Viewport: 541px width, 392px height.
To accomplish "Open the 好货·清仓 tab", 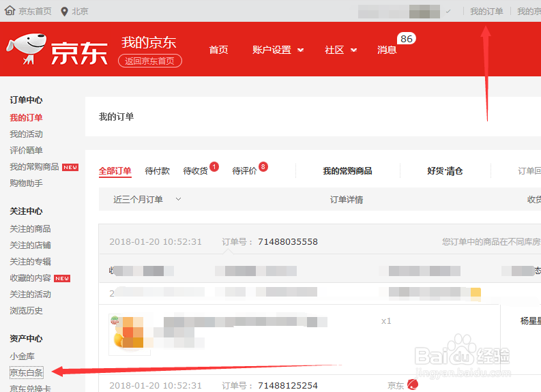I will point(445,171).
